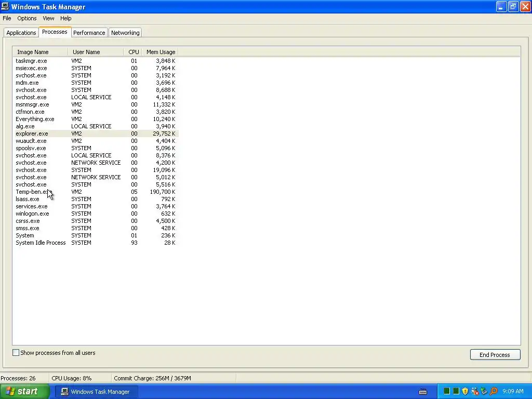
Task: Select the ctfmon.exe process row
Action: tap(96, 112)
